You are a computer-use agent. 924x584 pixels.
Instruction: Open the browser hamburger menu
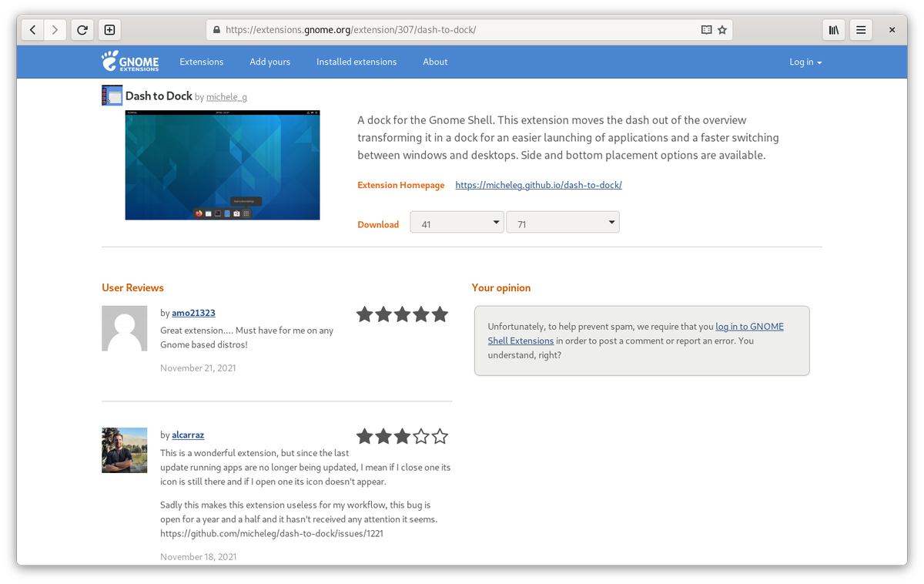(860, 29)
